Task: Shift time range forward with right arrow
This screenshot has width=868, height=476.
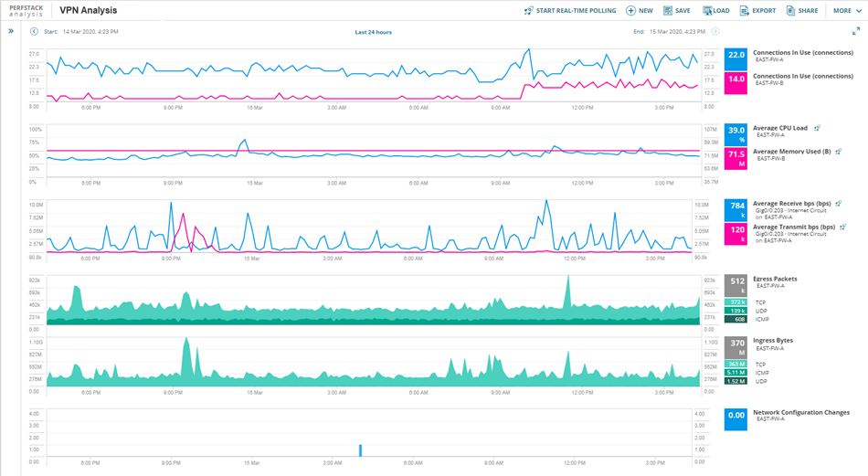Action: tap(715, 32)
